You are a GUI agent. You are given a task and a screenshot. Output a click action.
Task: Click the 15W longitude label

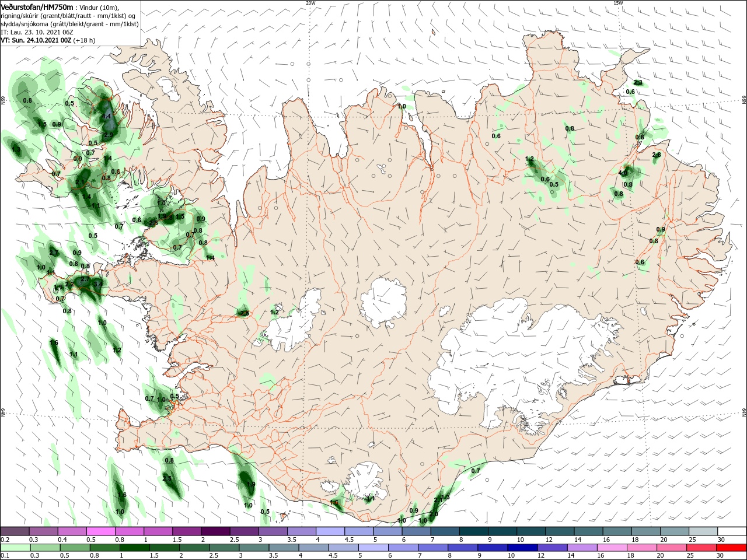tap(618, 3)
